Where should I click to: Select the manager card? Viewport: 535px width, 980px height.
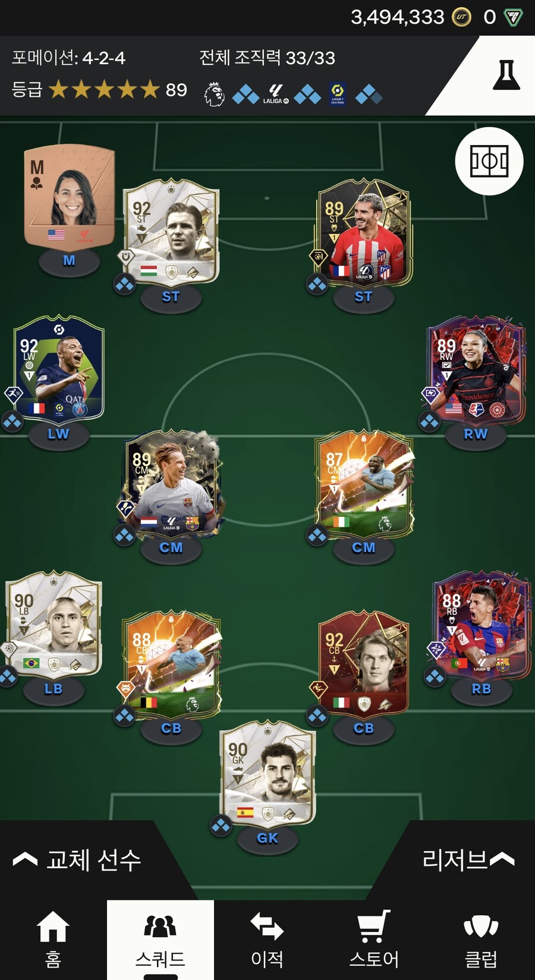70,196
